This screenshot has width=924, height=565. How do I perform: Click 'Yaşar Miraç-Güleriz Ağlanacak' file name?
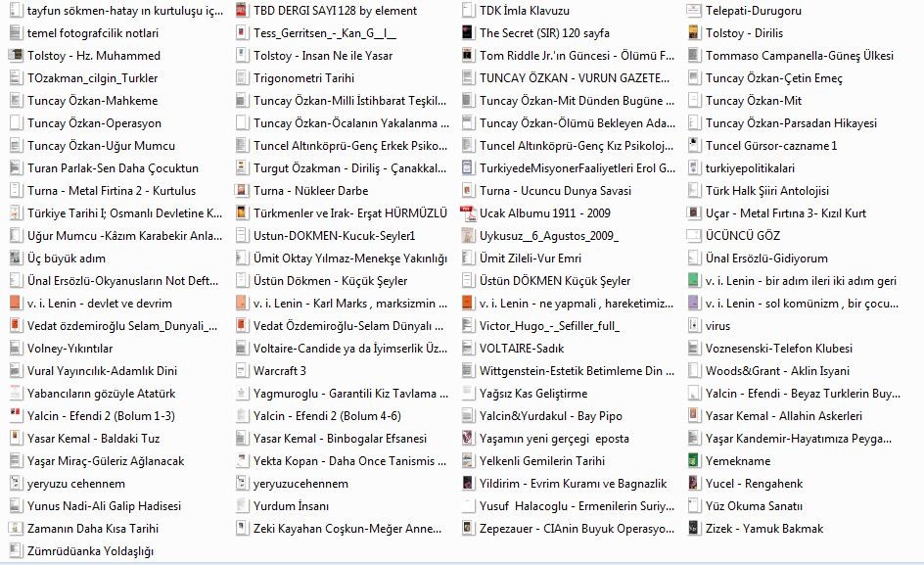tap(106, 461)
